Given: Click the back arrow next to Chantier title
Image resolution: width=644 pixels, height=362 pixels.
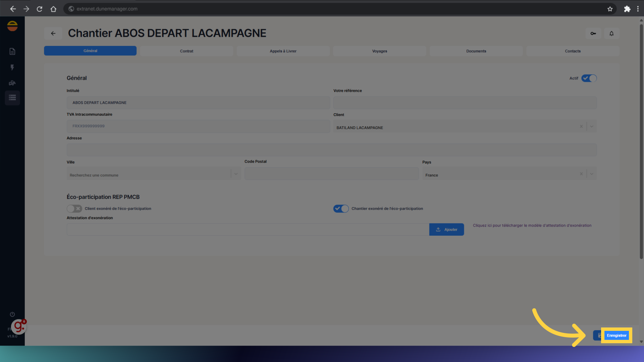Looking at the screenshot, I should click(53, 33).
